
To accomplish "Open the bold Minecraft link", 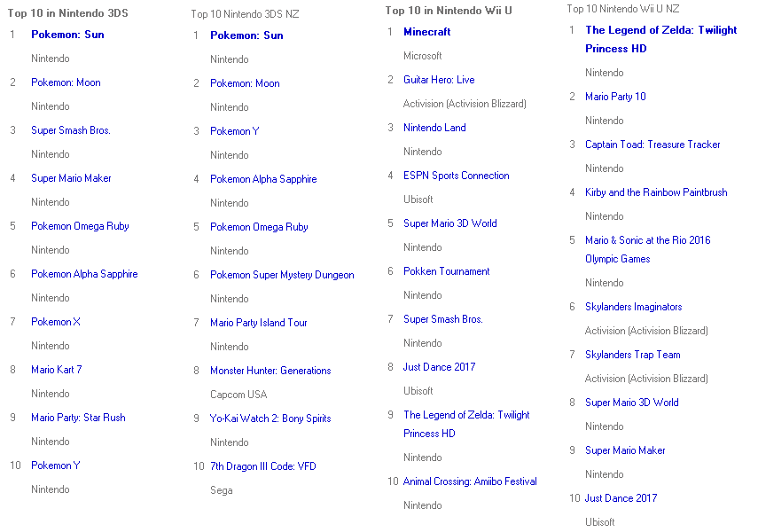I will 426,32.
